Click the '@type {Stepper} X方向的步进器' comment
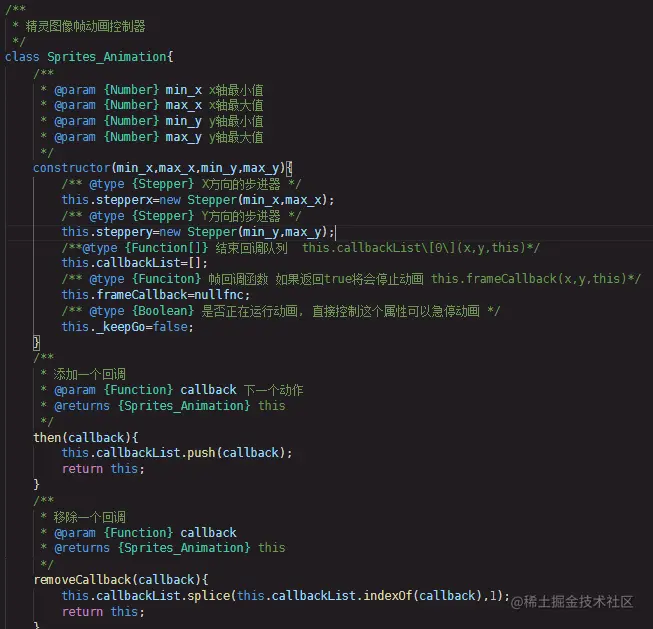653x629 pixels. [x=181, y=184]
